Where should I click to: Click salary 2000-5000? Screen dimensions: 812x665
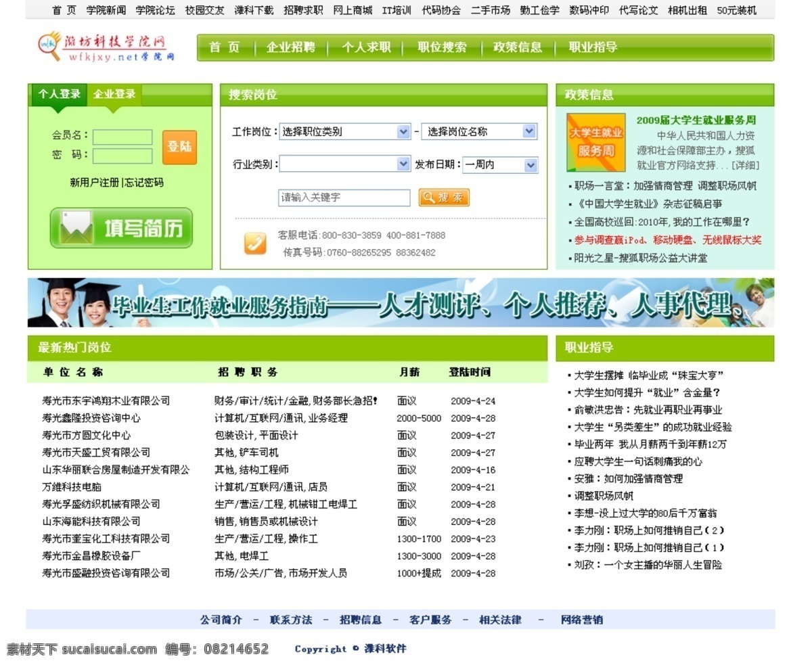point(419,418)
